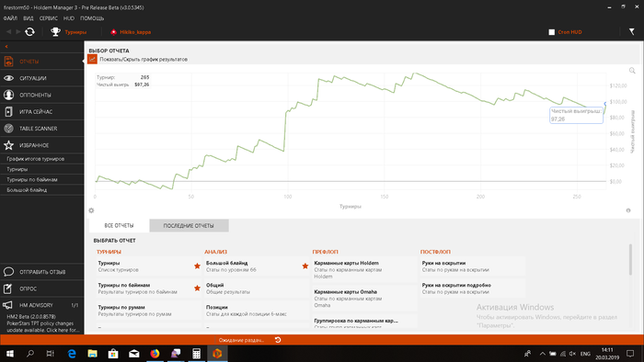Launch Microsoft Edge from taskbar
This screenshot has height=362, width=644.
72,354
